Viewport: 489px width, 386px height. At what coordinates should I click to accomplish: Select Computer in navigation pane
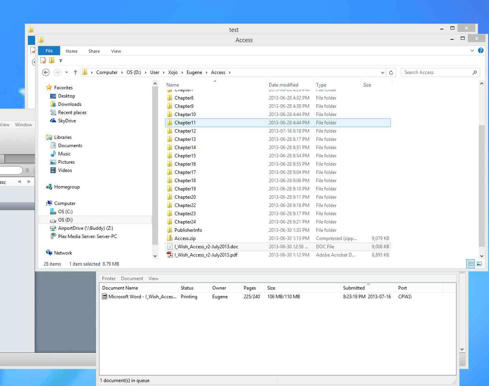[x=64, y=203]
